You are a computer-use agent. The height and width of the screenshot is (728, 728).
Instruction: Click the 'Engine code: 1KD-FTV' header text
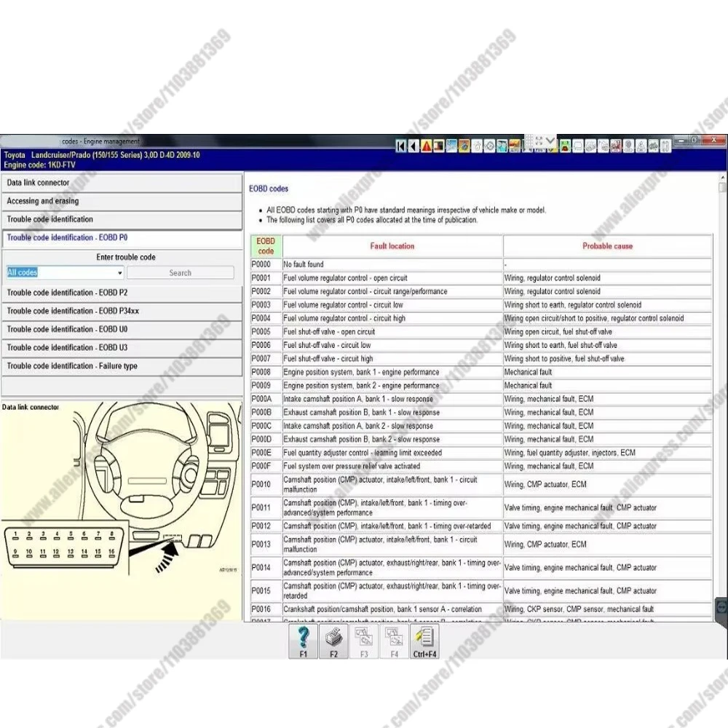click(x=39, y=165)
